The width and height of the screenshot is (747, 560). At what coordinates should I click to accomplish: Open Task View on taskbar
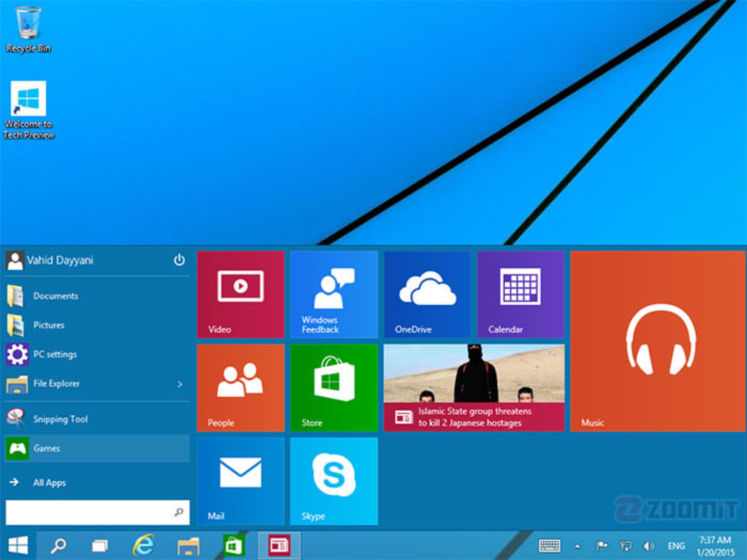pos(100,546)
